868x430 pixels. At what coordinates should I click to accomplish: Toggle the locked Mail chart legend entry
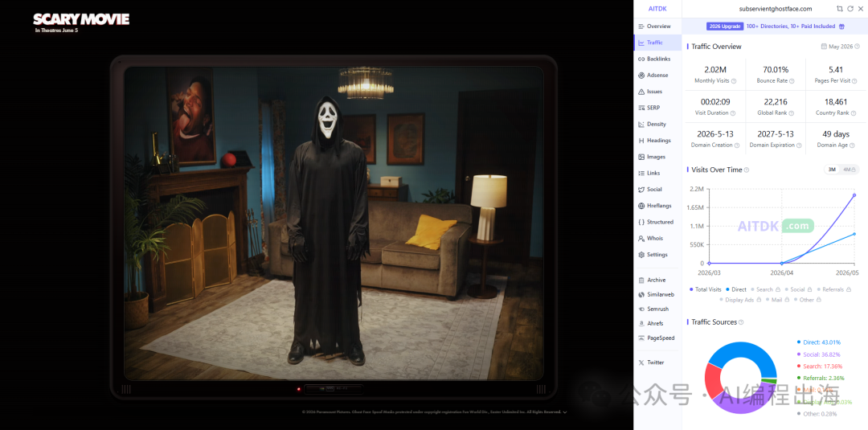click(x=776, y=300)
